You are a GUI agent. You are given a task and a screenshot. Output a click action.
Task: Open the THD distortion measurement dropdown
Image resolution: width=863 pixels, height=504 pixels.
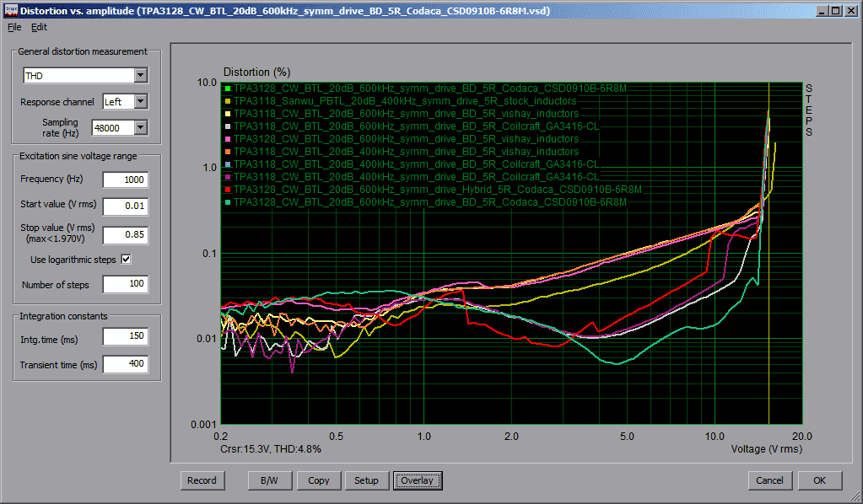pyautogui.click(x=140, y=76)
